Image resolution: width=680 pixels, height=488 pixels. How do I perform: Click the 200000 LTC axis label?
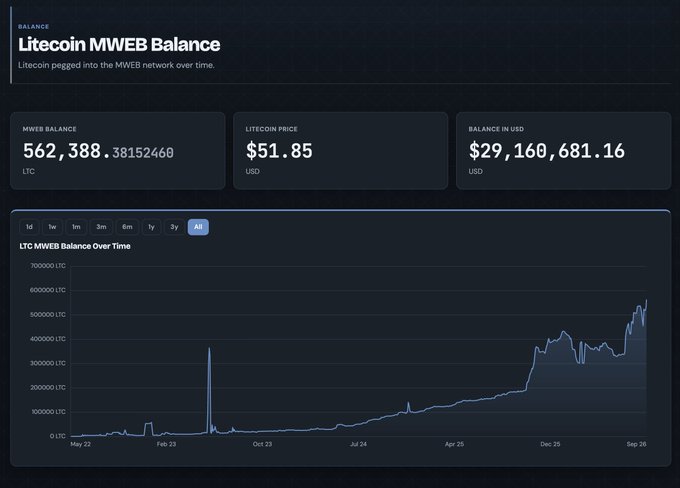(x=48, y=387)
